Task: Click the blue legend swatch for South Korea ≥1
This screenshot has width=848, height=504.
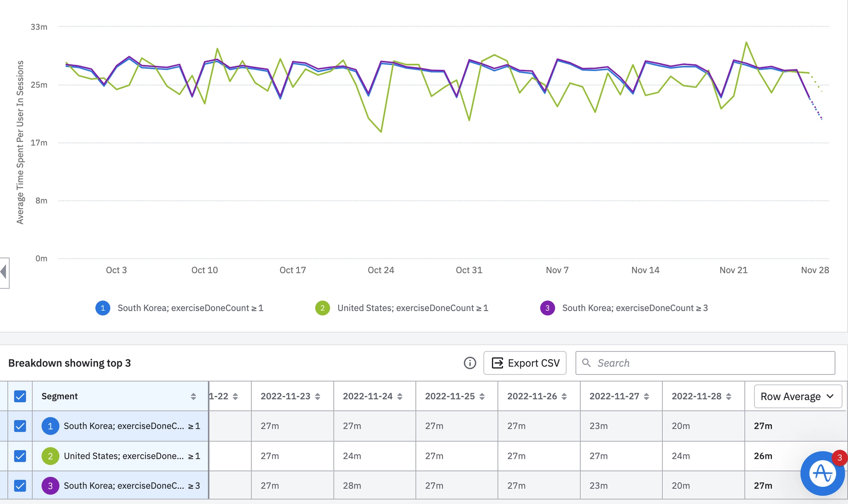Action: click(x=103, y=308)
